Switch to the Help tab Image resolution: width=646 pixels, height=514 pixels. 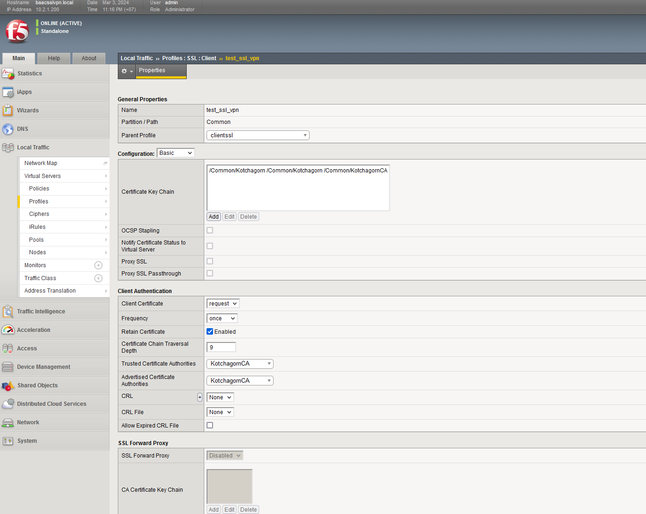point(54,58)
